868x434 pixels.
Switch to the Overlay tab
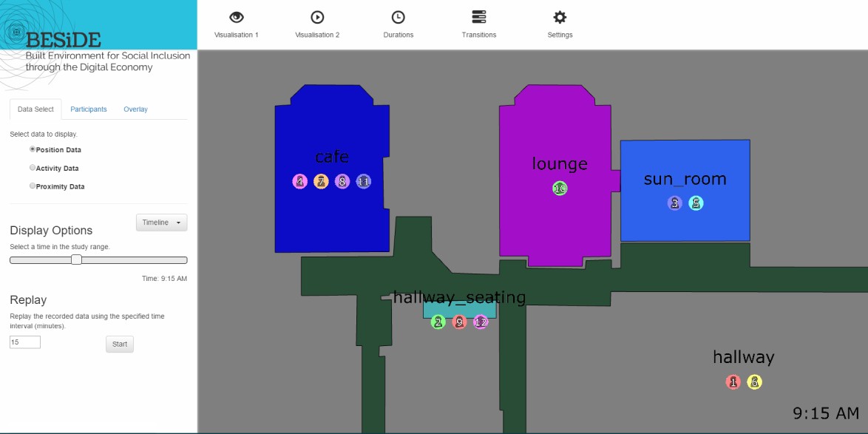click(135, 109)
